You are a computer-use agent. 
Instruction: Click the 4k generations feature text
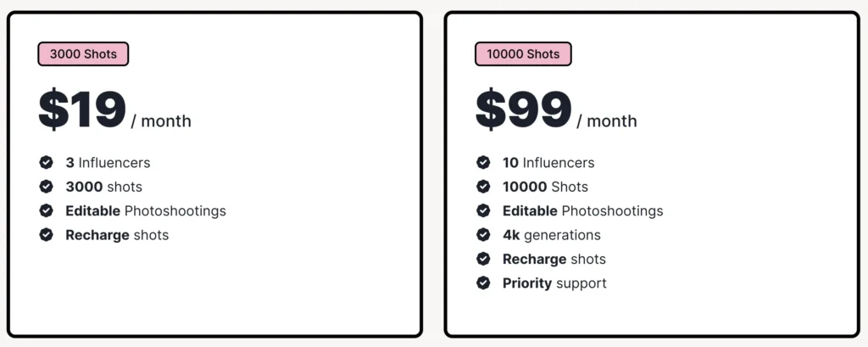(x=551, y=235)
